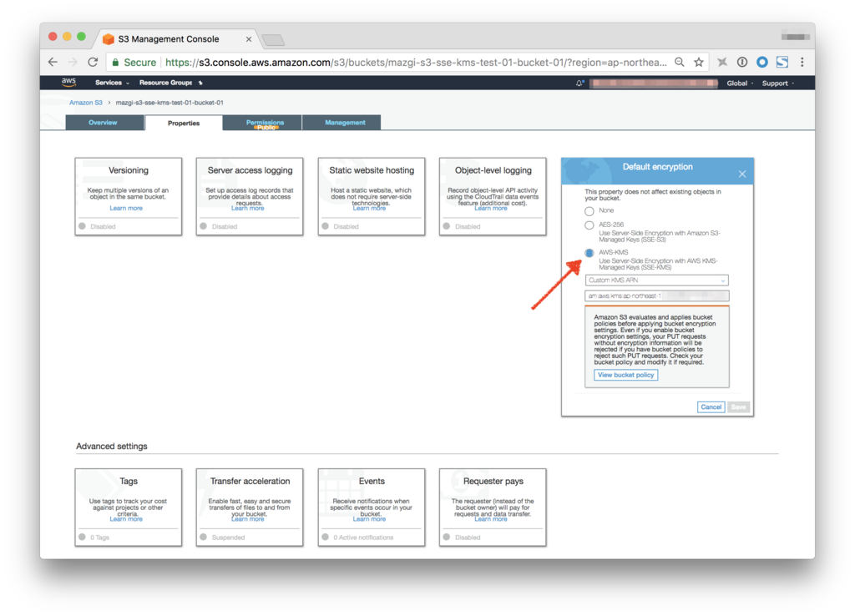Click the 'Suspended' status in Transfer acceleration
This screenshot has height=616, width=855.
pos(228,538)
